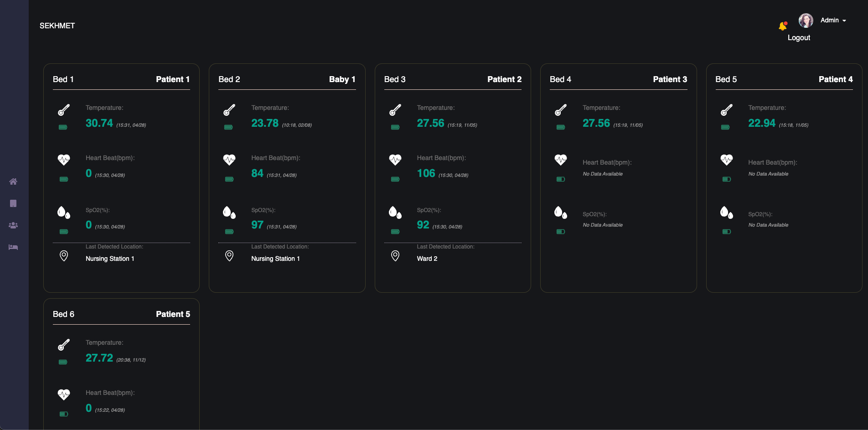Screen dimensions: 868x430
Task: Click the battery indicator under Bed 4 temperature
Action: point(560,128)
